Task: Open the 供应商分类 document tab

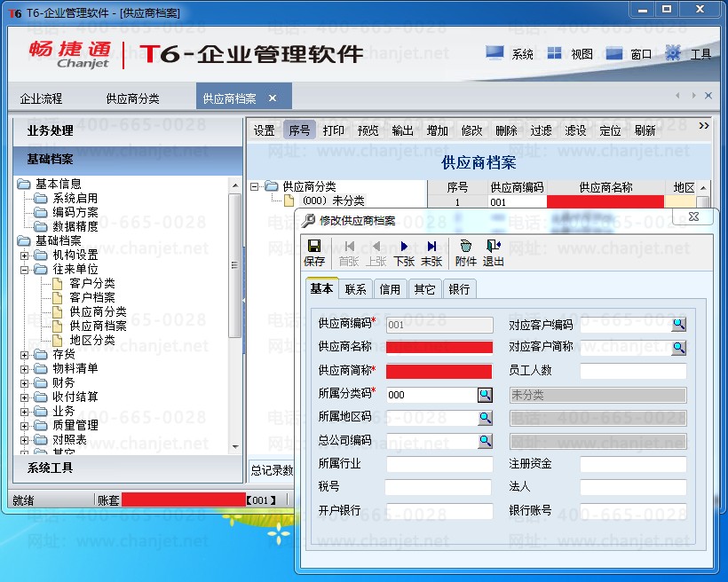Action: pyautogui.click(x=132, y=98)
